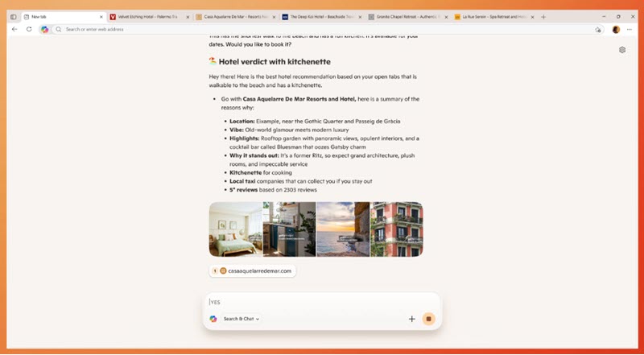This screenshot has height=355, width=644.
Task: Close the Granite Chapel Retreat tab
Action: 446,17
